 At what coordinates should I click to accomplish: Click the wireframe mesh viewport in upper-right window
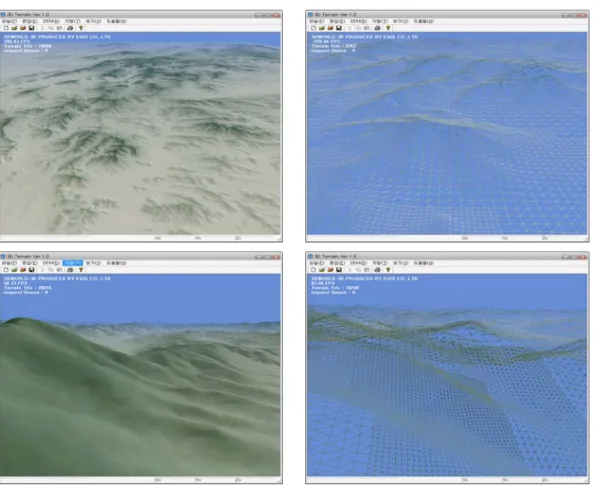pos(447,133)
